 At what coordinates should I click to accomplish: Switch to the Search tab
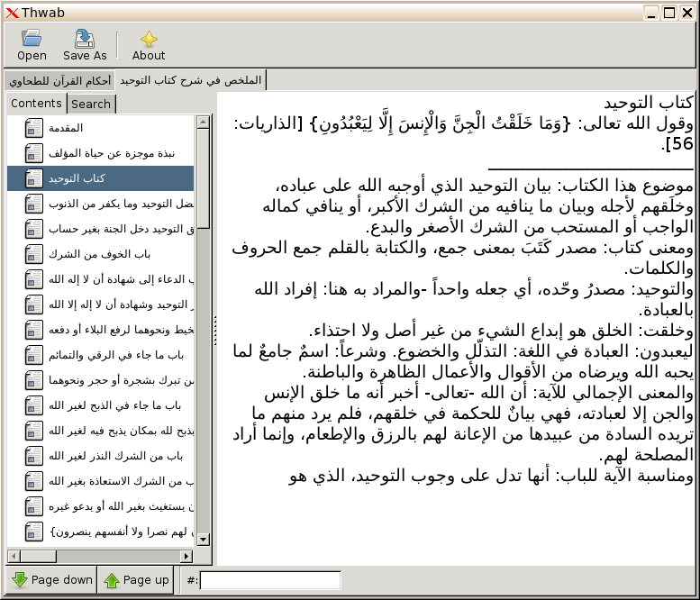91,104
